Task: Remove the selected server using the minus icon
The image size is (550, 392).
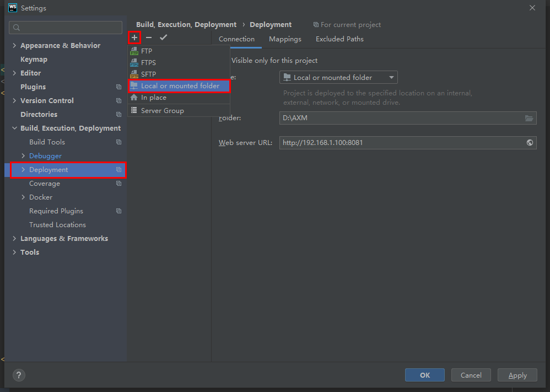Action: coord(148,37)
